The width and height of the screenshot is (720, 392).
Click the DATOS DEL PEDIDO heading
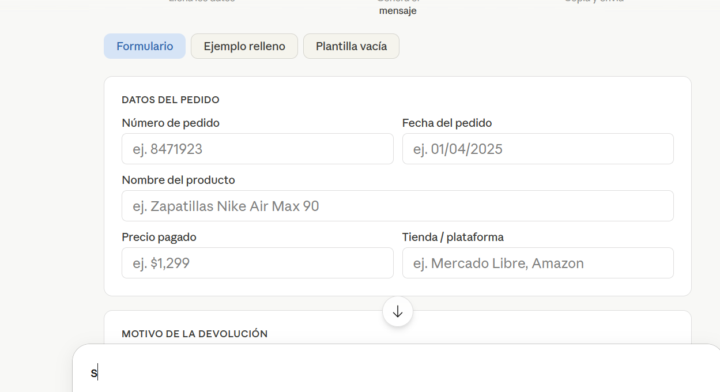170,100
